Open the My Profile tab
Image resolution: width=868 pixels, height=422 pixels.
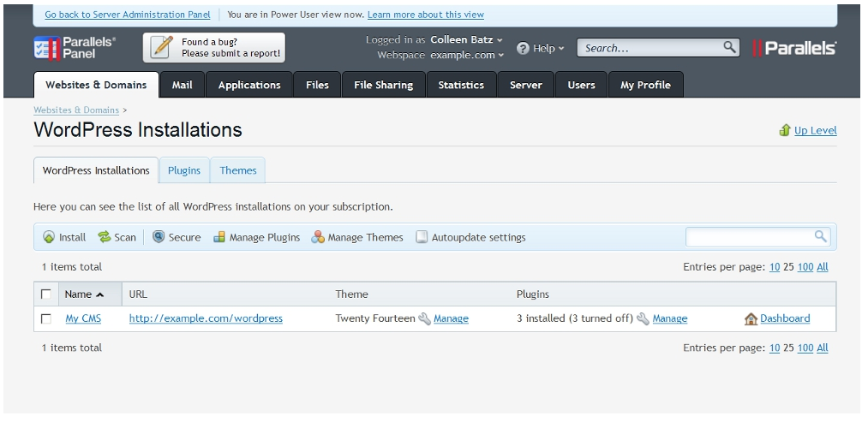coord(645,85)
